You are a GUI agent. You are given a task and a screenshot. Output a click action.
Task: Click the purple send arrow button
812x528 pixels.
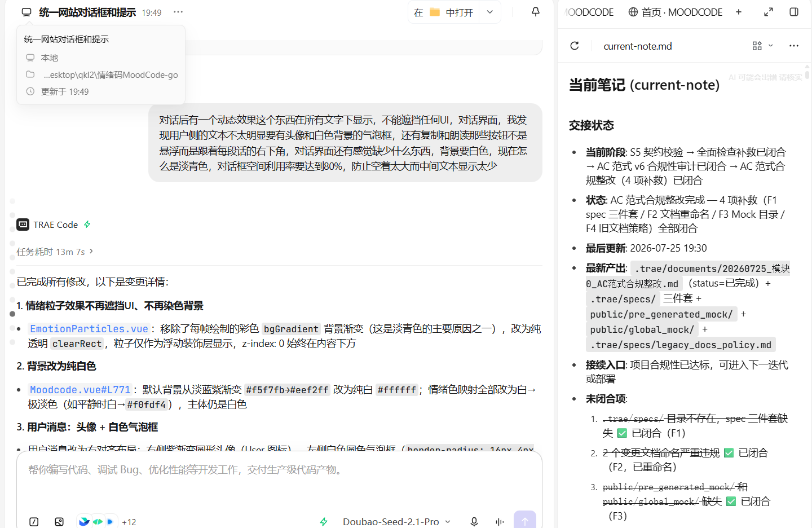(525, 520)
